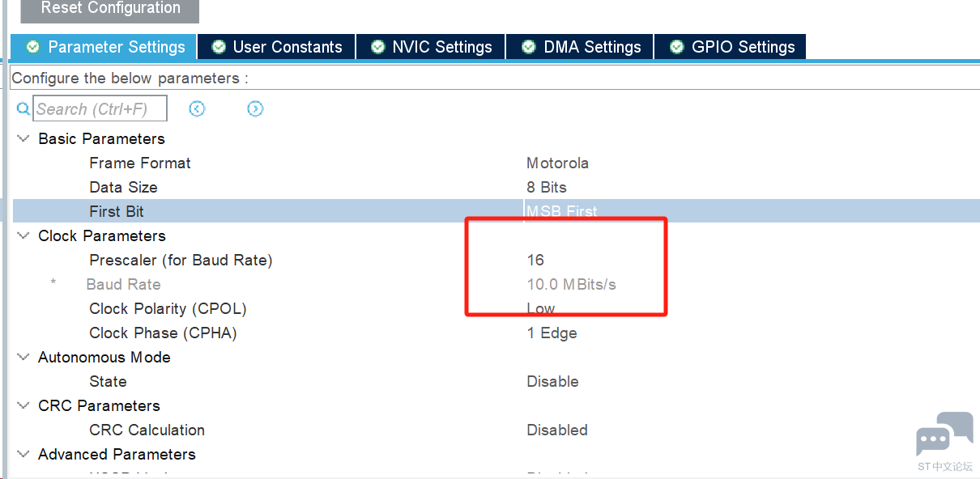980x479 pixels.
Task: Open the NVIC Settings tab
Action: click(x=432, y=47)
